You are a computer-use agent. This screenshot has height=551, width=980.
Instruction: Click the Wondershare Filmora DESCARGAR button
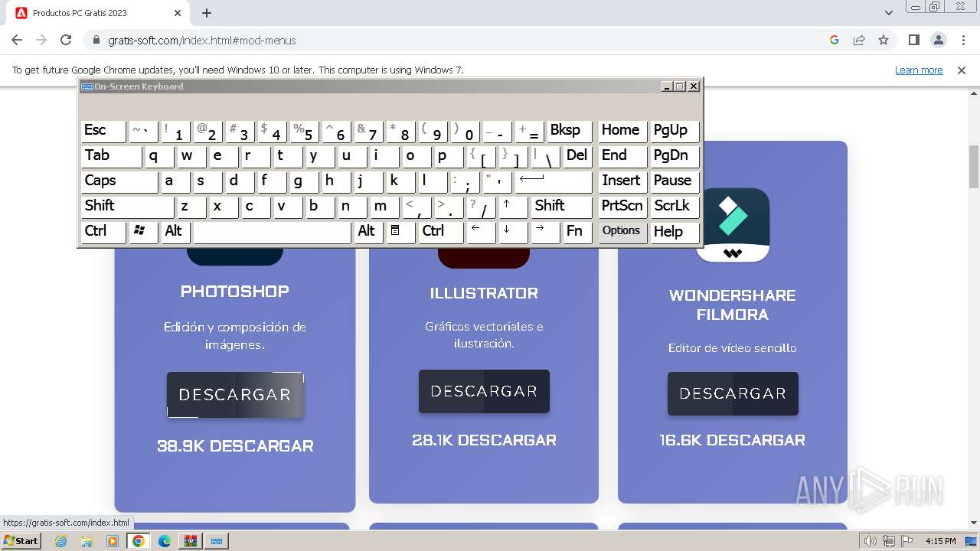[733, 393]
